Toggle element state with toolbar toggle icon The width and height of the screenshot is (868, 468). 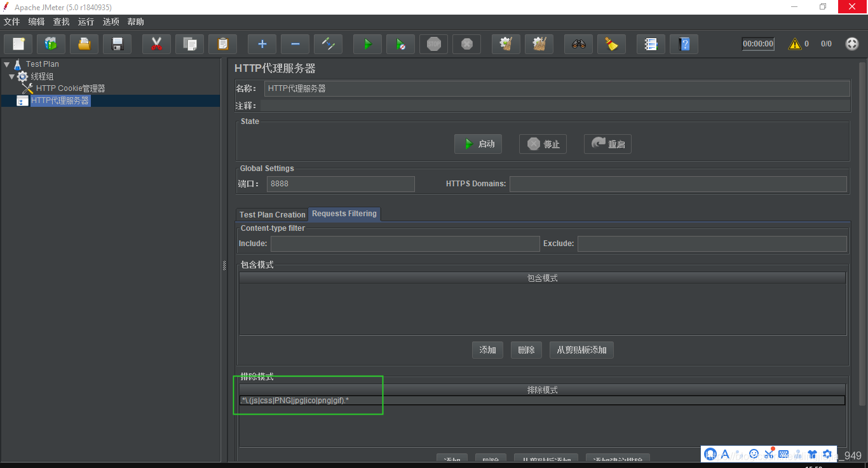(x=328, y=44)
